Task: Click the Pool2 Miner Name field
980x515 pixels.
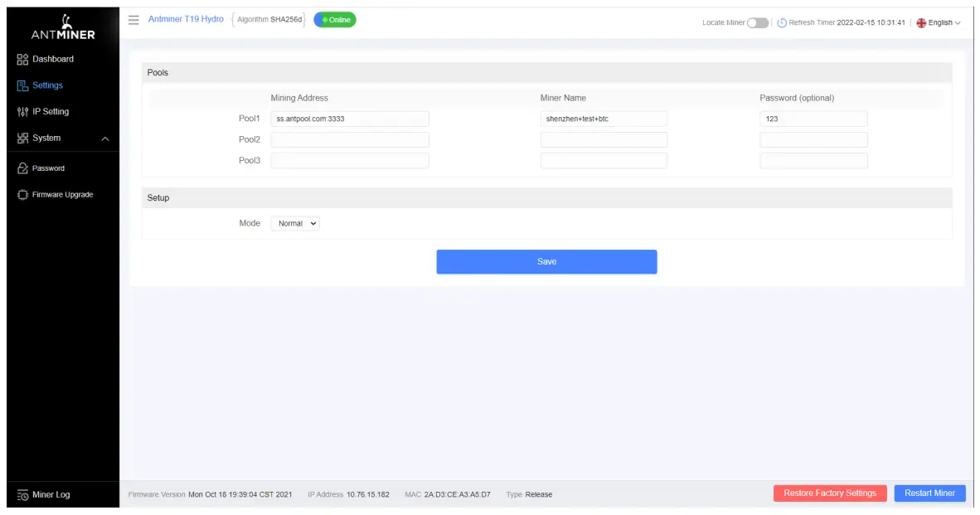Action: [604, 139]
